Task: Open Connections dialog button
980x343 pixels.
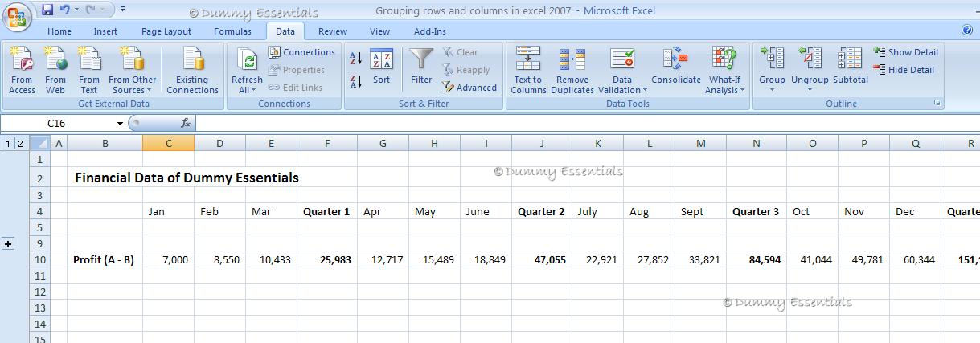Action: tap(302, 52)
